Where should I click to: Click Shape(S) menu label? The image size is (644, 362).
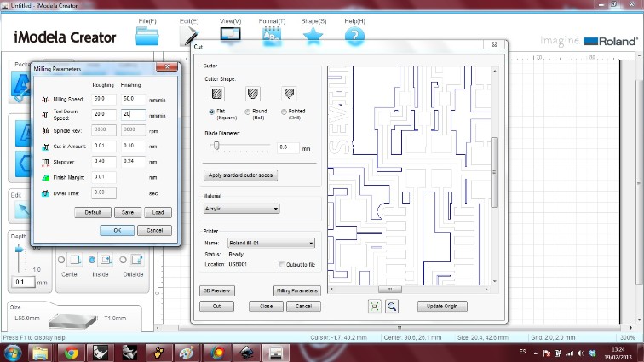click(313, 21)
